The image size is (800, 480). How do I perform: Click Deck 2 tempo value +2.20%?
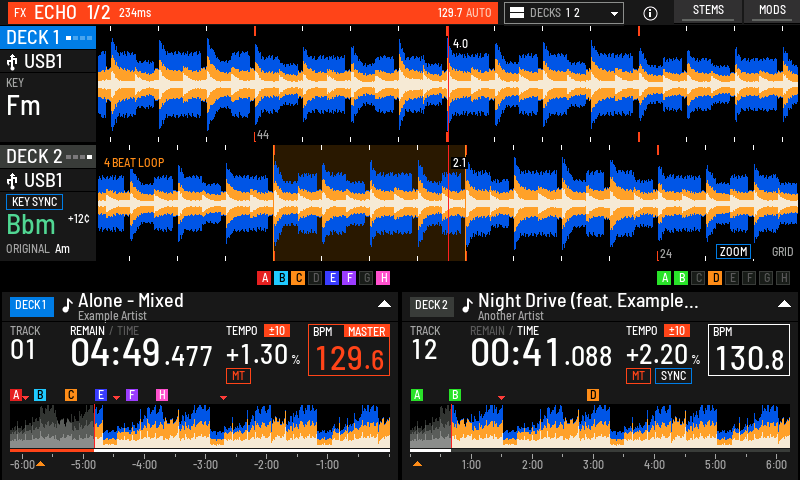click(x=663, y=355)
